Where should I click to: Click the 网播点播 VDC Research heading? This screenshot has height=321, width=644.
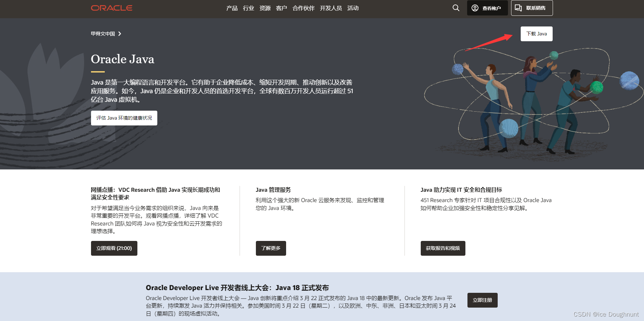pos(155,193)
